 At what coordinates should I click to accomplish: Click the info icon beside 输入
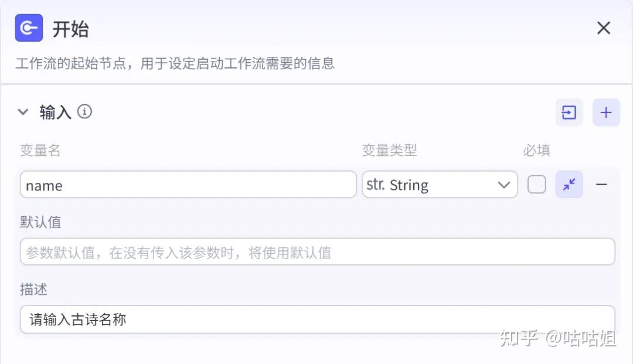(85, 111)
